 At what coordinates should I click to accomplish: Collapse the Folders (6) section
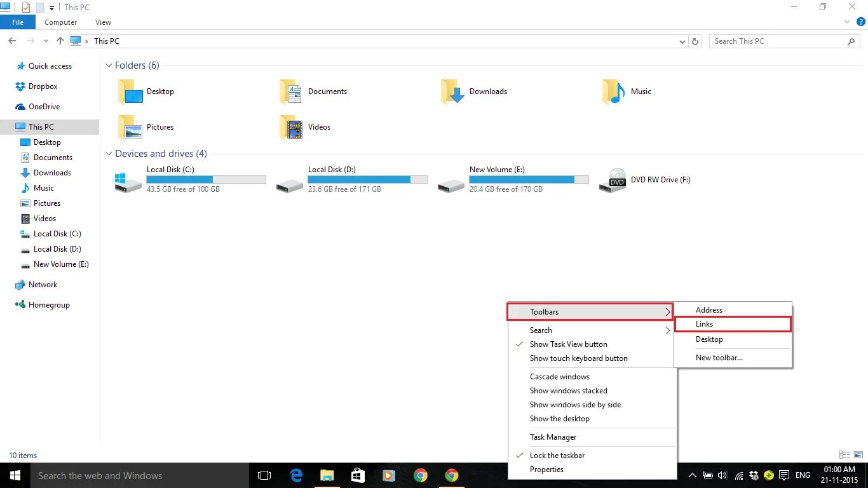(x=108, y=65)
